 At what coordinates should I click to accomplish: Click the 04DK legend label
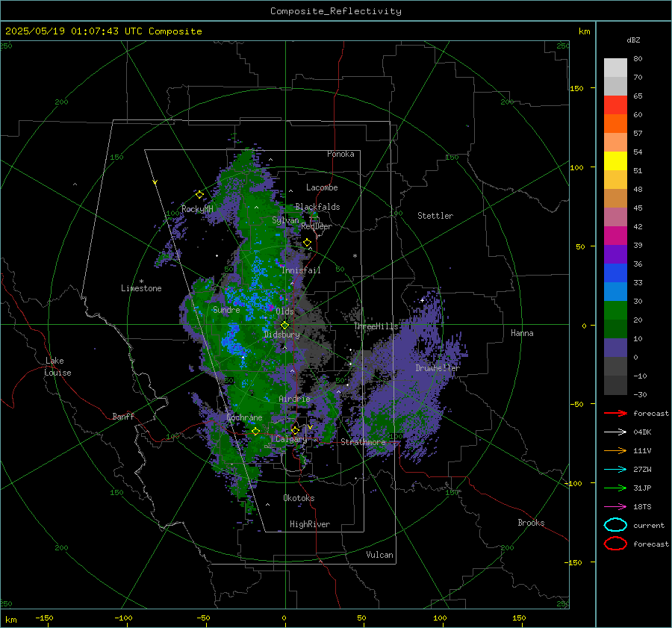pos(642,432)
